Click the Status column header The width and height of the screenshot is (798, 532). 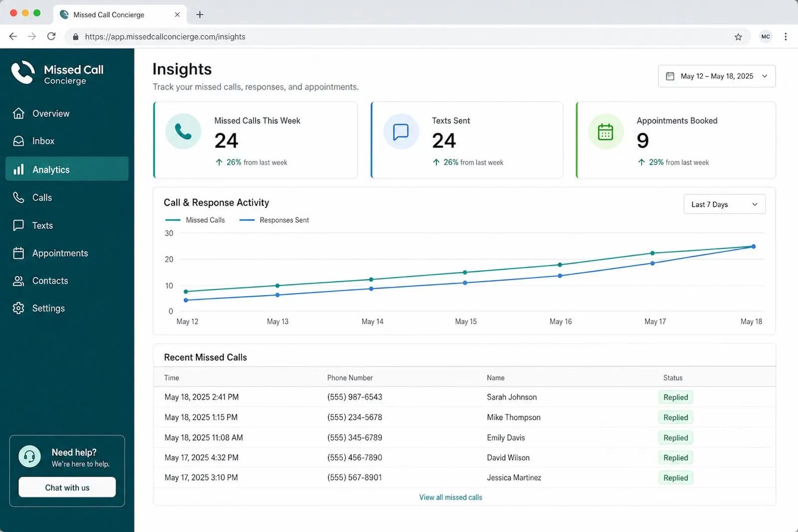pos(673,378)
